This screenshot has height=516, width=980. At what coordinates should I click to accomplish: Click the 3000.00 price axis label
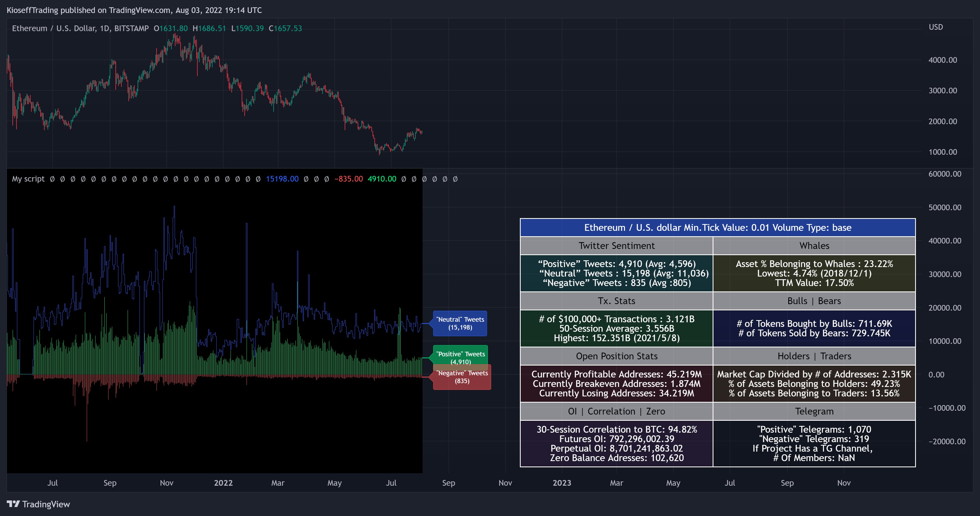(943, 91)
